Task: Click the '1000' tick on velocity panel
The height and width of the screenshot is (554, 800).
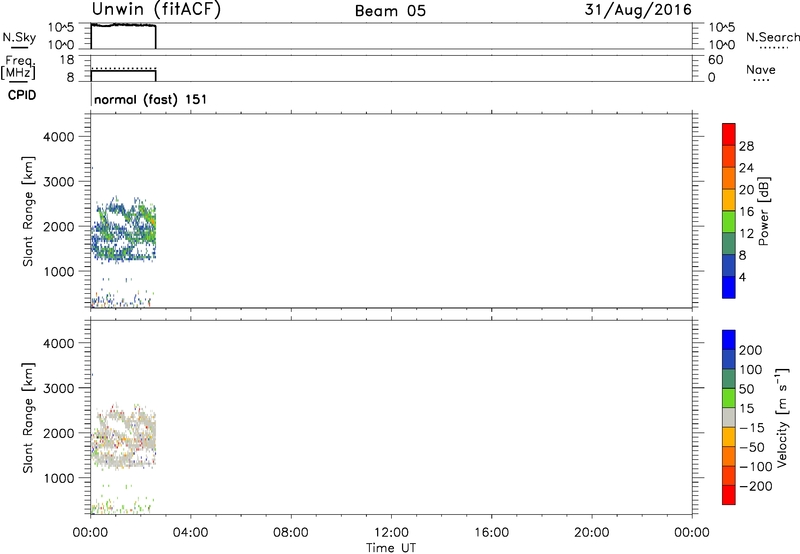Action: pyautogui.click(x=58, y=478)
